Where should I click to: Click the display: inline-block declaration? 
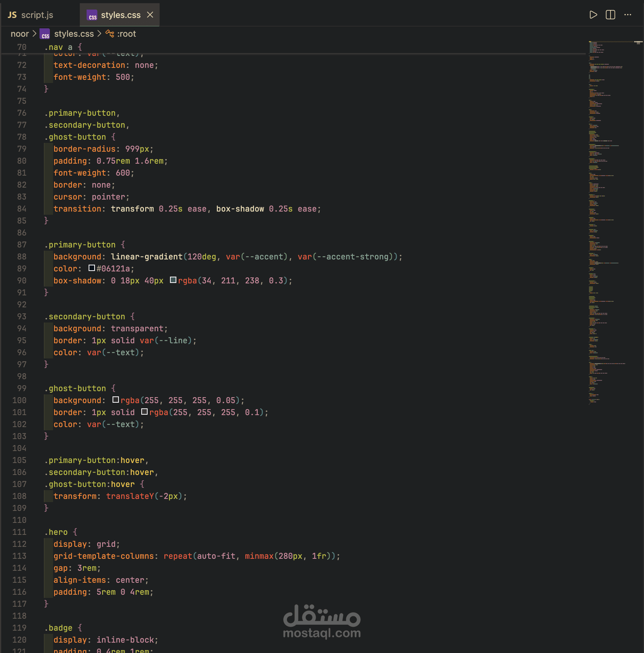pos(106,640)
